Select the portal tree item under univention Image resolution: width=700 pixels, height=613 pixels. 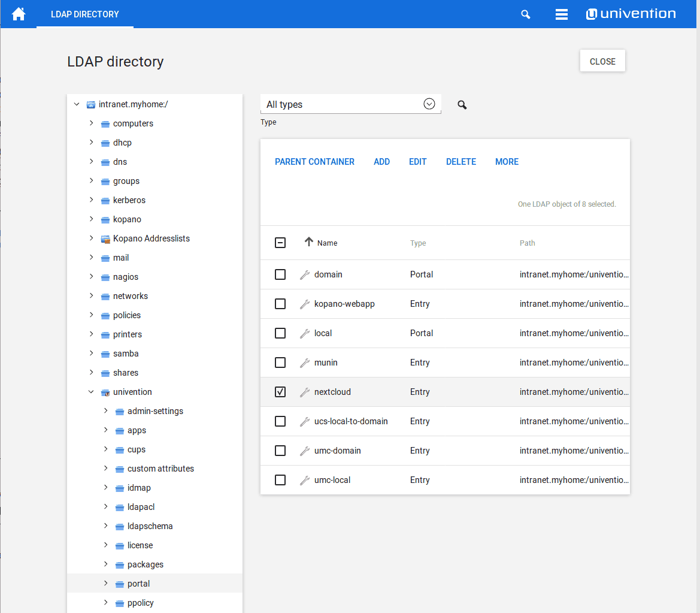point(138,583)
